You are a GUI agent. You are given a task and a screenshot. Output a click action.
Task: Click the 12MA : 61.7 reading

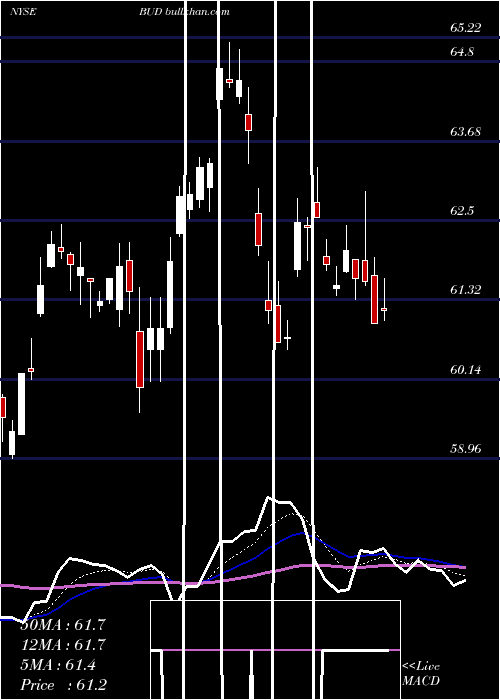click(x=63, y=645)
